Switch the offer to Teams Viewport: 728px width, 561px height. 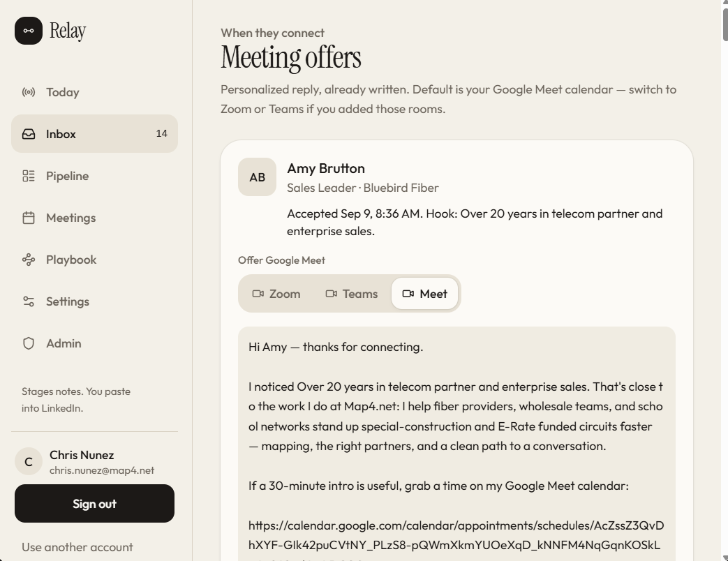352,294
